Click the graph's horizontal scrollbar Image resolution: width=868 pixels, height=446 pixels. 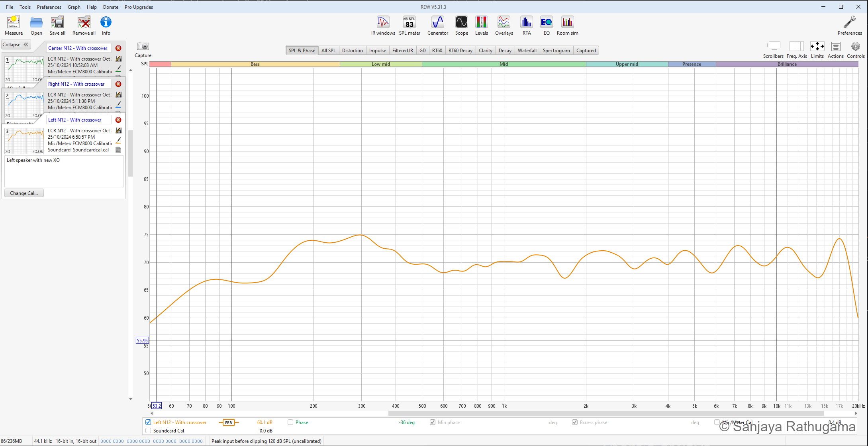tap(606, 413)
